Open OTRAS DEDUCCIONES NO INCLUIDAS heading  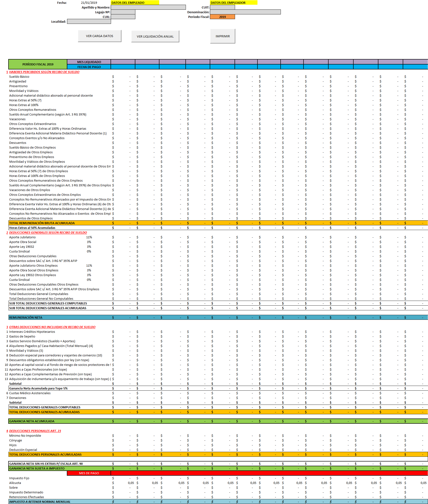click(52, 327)
